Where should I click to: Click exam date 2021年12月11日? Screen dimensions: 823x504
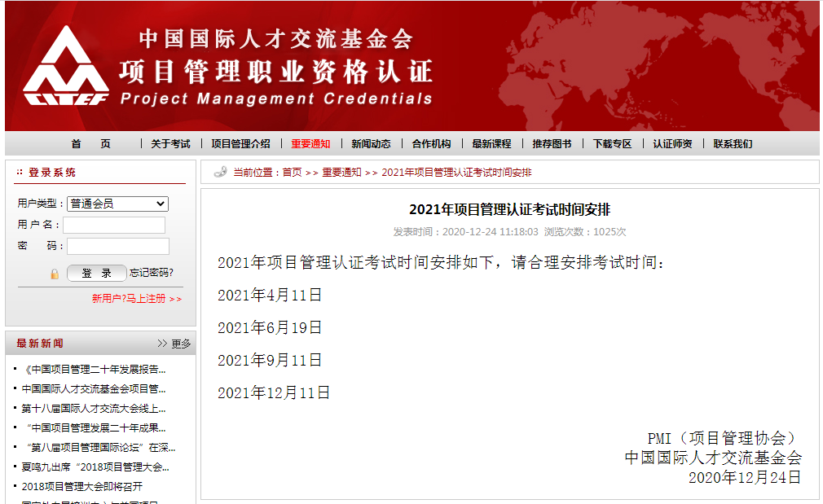click(x=274, y=392)
